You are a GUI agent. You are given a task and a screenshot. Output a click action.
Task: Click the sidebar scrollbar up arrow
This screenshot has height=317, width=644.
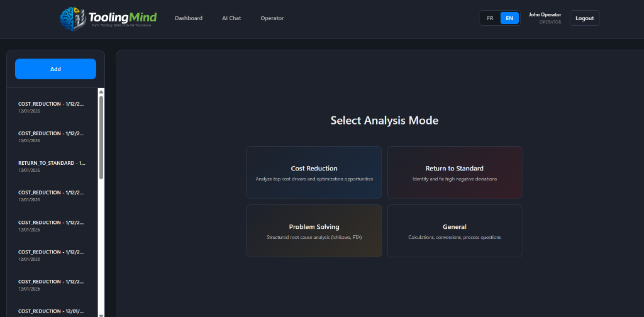pyautogui.click(x=101, y=92)
